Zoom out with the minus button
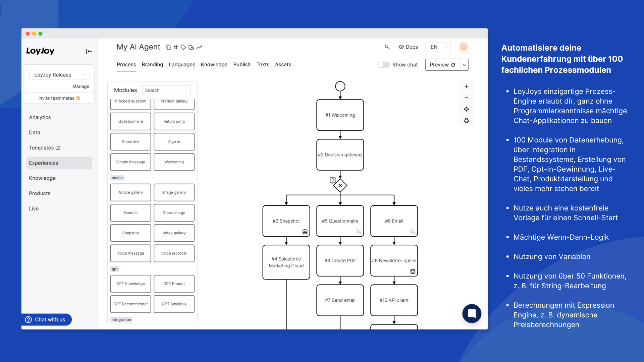The width and height of the screenshot is (644, 362). tap(466, 98)
